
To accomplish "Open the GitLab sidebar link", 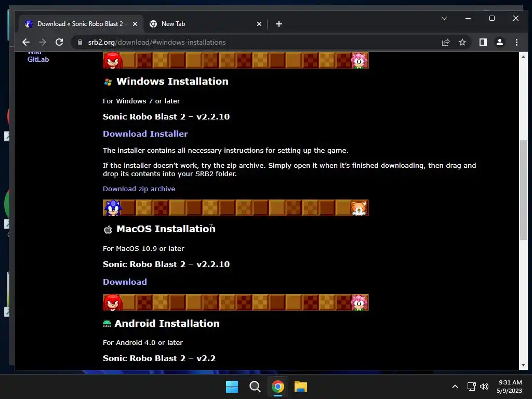I will click(x=38, y=59).
